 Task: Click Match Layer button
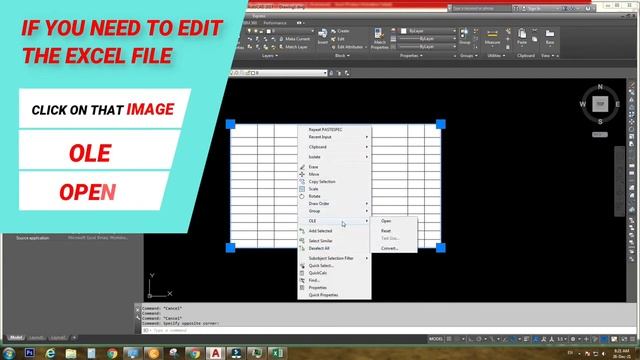click(x=293, y=47)
